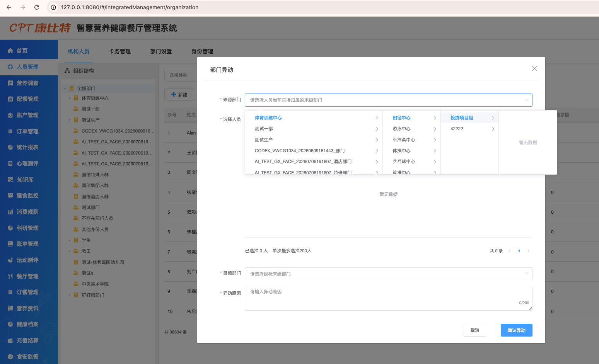Open the 订单管理 sidebar icon
This screenshot has width=599, height=364.
point(10,131)
